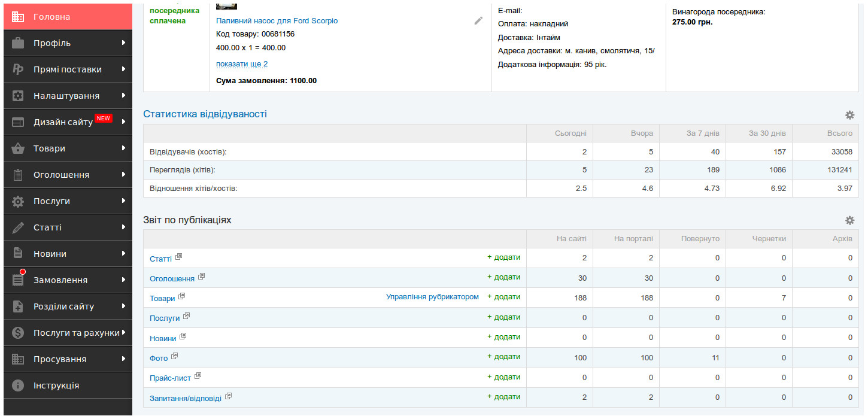Open the Фото report row link

[x=159, y=358]
